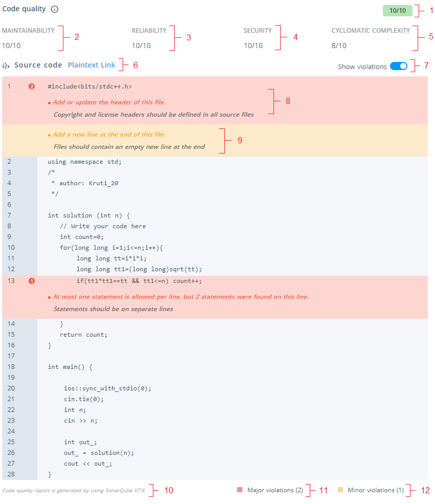Select the Maintainability metric heading
Viewport: 435px width, 504px height.
tap(28, 31)
